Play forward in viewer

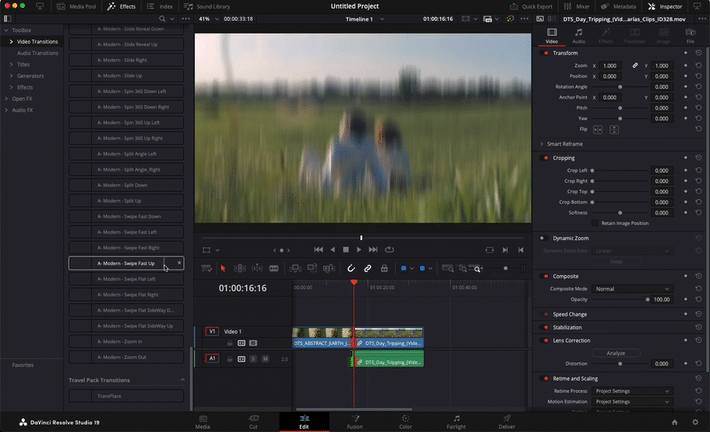point(359,250)
